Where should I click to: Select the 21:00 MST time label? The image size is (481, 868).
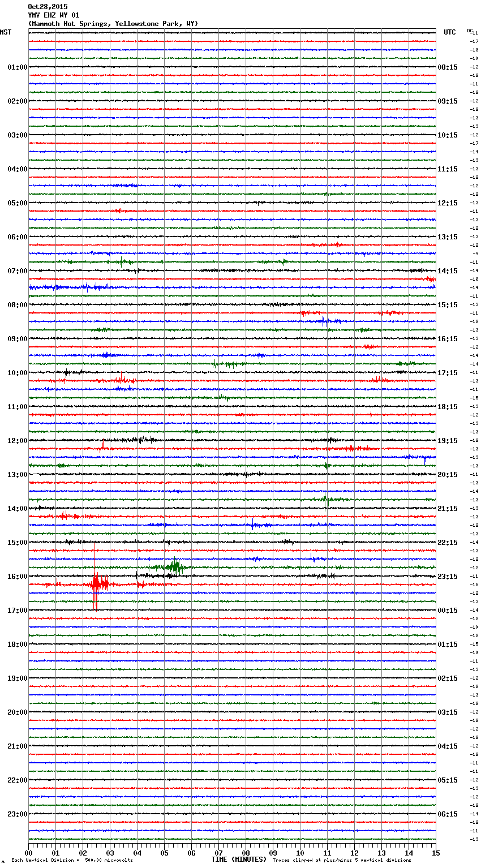point(18,746)
